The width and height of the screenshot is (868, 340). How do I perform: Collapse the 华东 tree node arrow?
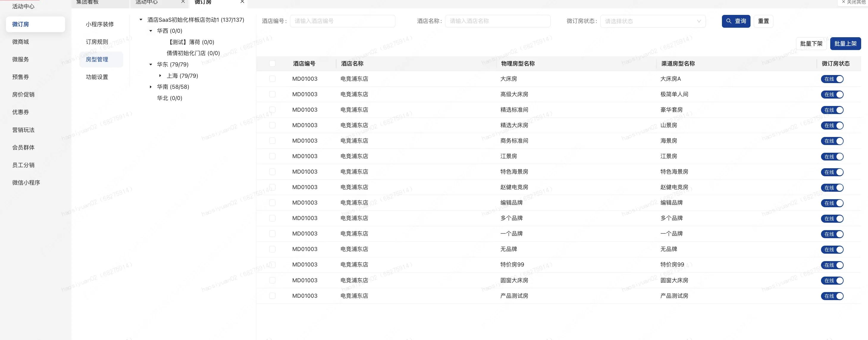click(151, 64)
